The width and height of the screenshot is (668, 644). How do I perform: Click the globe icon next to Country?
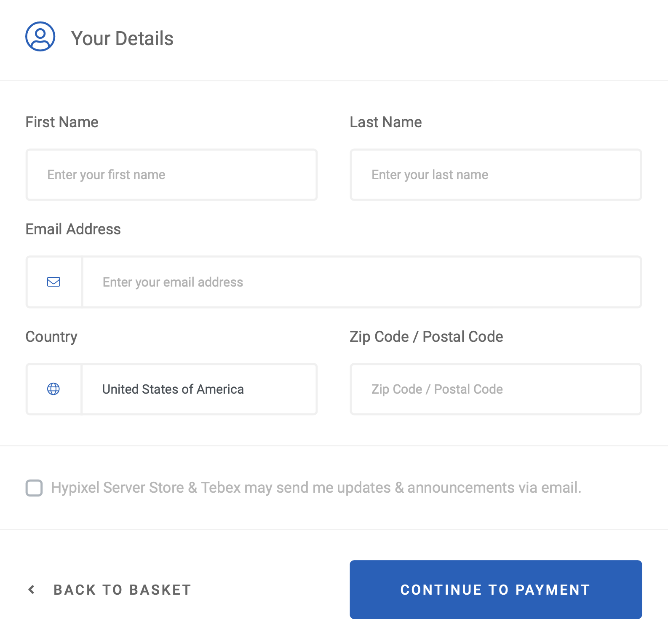53,389
